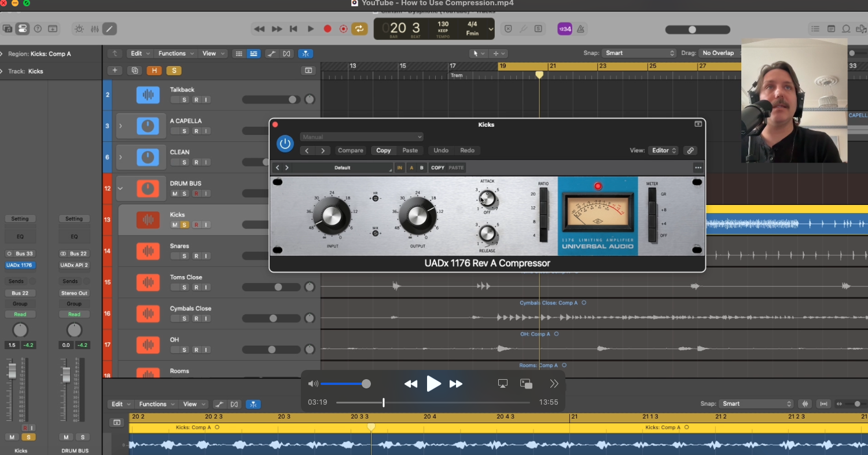
Task: Toggle the plugin power bypass button
Action: 285,144
